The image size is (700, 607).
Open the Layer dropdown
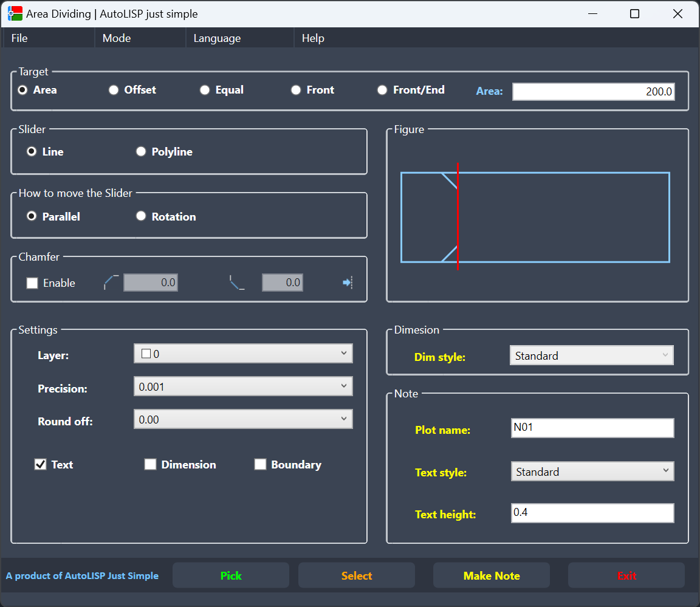click(243, 354)
